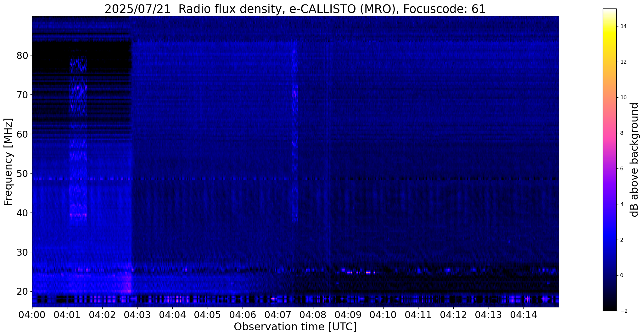Select the 04:01 time tick label
The image size is (644, 336).
(x=67, y=315)
